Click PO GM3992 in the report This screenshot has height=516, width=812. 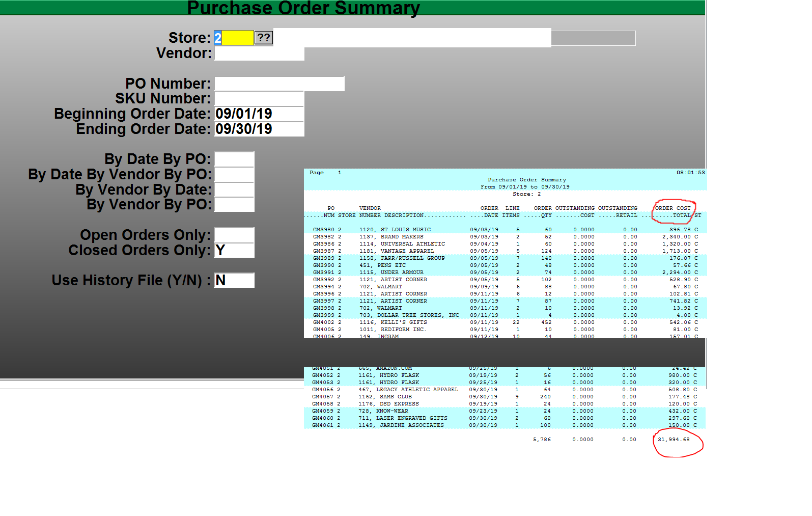pyautogui.click(x=323, y=280)
